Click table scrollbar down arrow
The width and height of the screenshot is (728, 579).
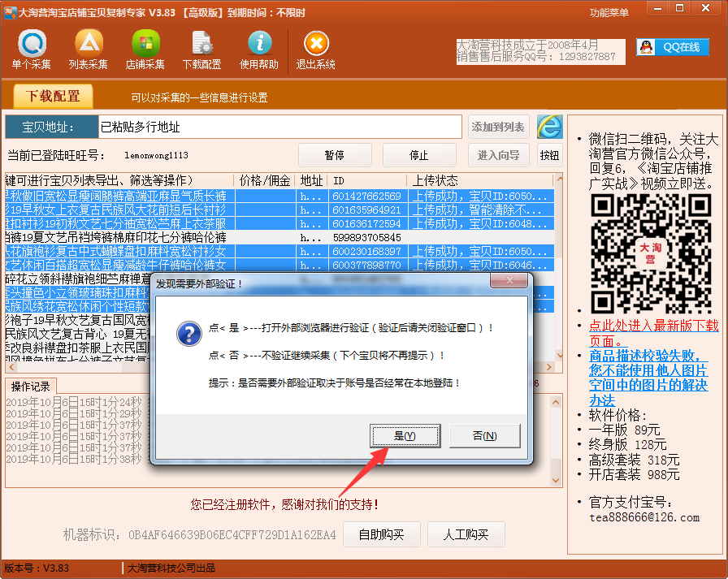click(x=559, y=356)
